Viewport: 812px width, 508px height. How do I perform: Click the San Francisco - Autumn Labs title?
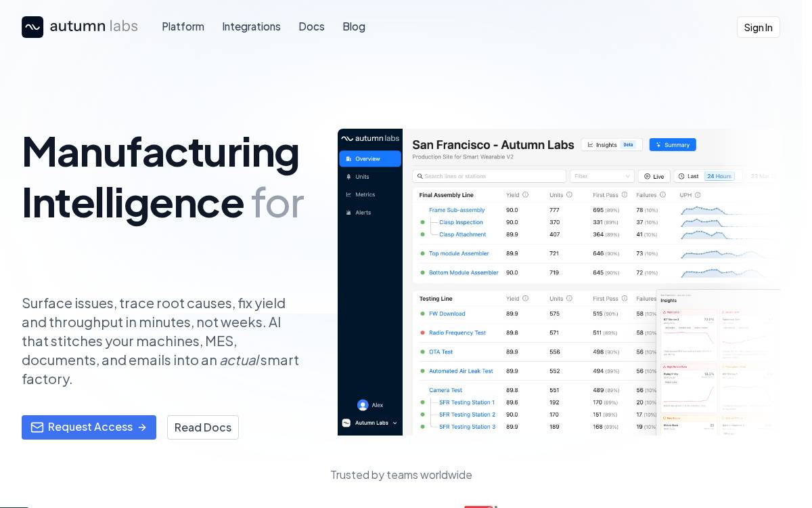(x=493, y=144)
